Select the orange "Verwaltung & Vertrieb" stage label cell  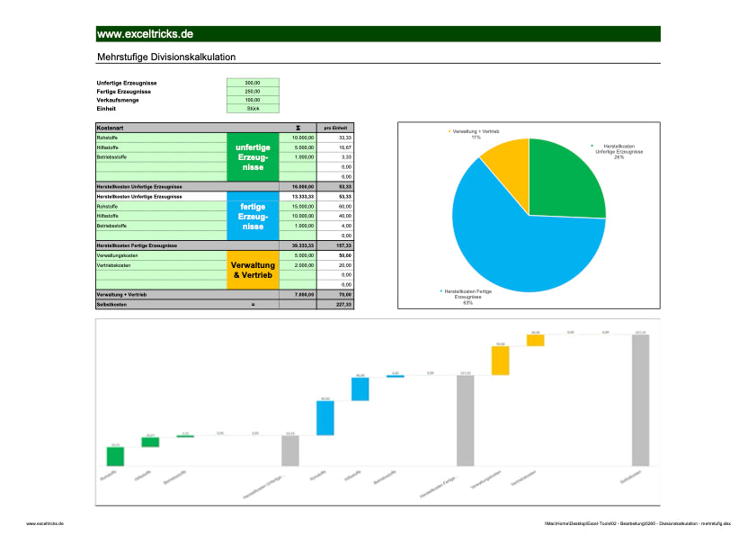coord(253,269)
